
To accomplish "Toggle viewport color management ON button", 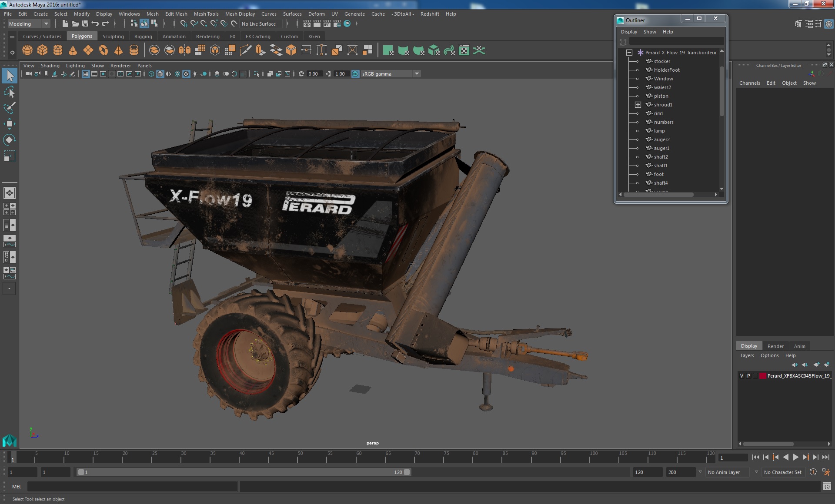I will pos(355,74).
